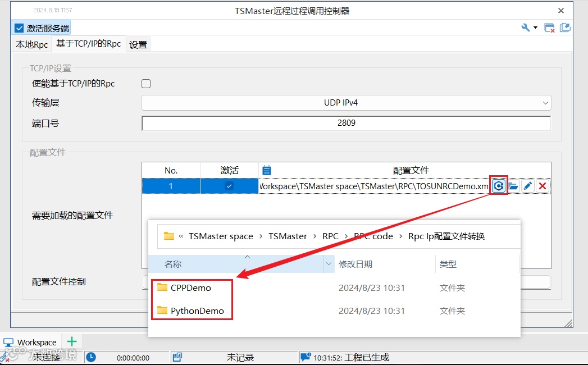Screen dimensions: 588x365
Task: Sort by the 名称 column header
Action: point(236,264)
